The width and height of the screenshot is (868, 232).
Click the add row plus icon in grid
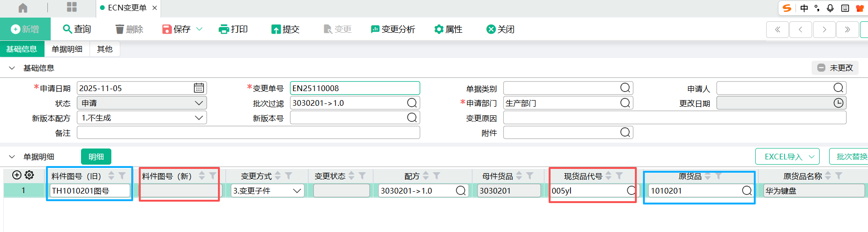pos(17,175)
